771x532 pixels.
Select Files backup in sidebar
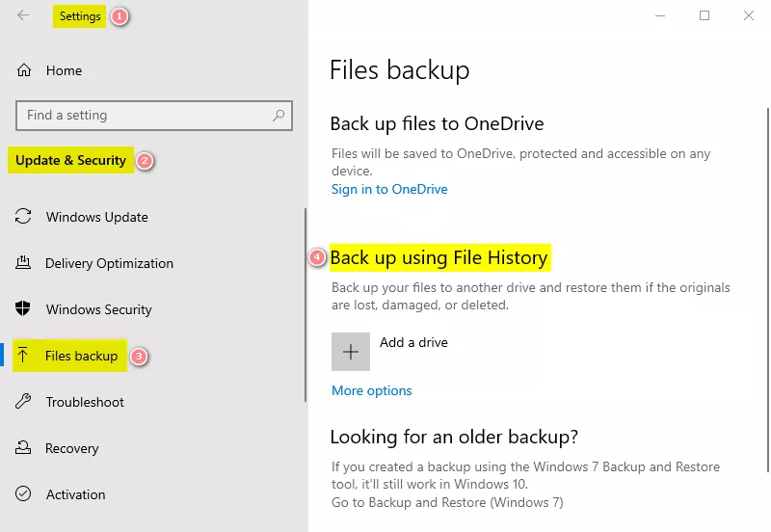(81, 356)
